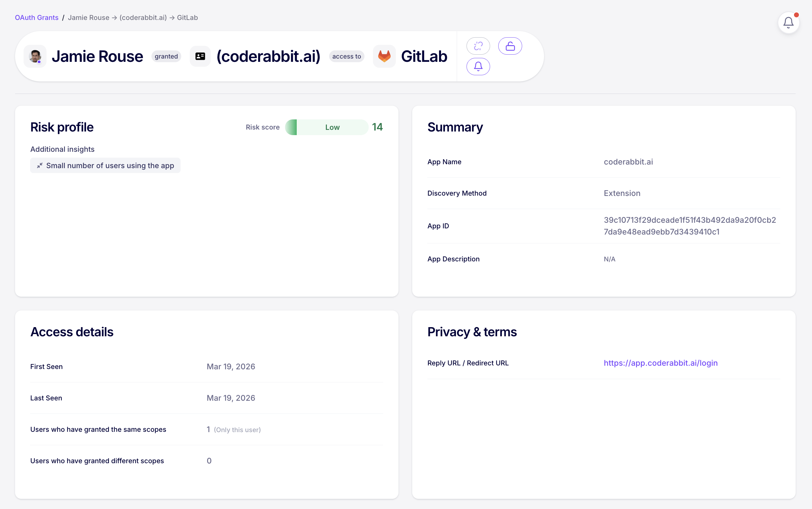Go to OAuth Grants breadcrumb link
Viewport: 812px width, 509px height.
point(37,18)
